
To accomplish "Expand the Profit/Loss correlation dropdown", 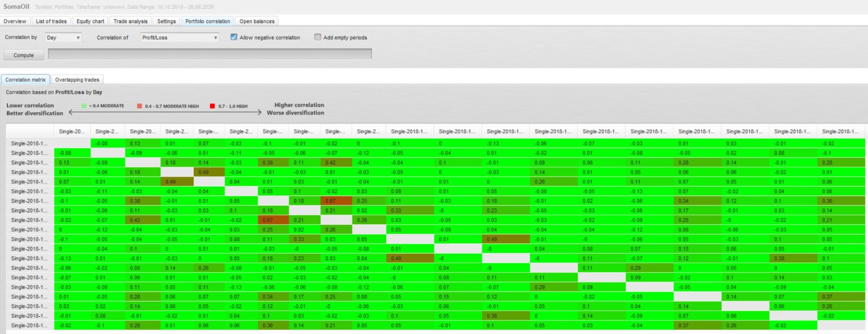I will coord(179,38).
